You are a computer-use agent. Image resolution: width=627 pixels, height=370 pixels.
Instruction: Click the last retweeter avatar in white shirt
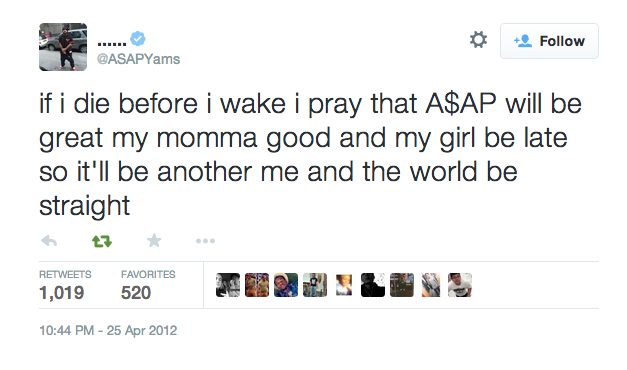460,285
